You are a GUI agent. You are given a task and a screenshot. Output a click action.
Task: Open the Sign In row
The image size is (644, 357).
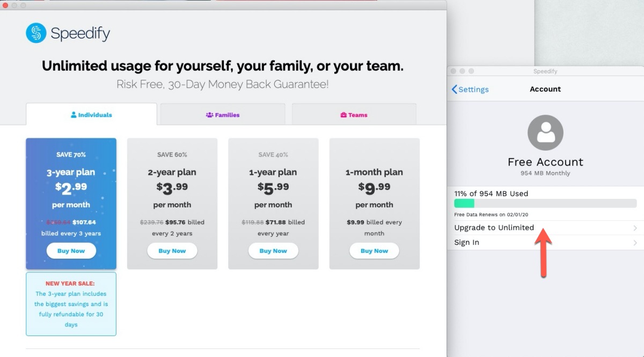(467, 243)
